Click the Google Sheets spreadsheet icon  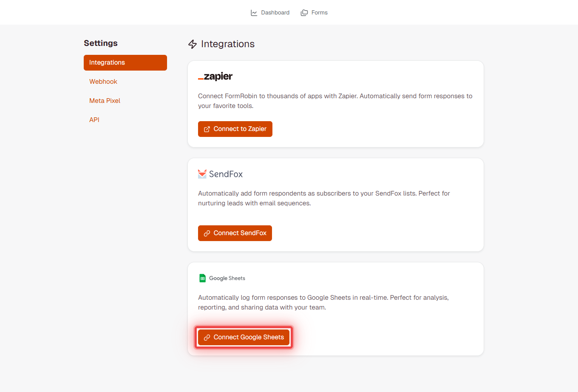(x=201, y=278)
